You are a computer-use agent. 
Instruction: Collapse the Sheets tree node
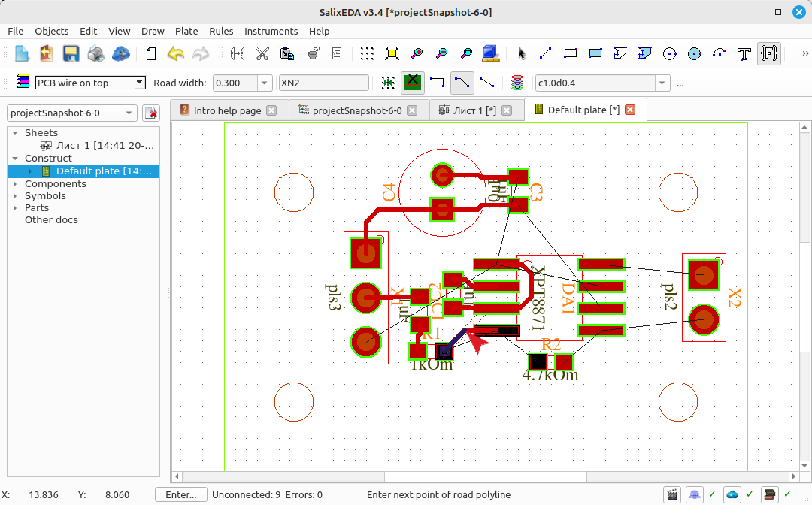pyautogui.click(x=15, y=133)
